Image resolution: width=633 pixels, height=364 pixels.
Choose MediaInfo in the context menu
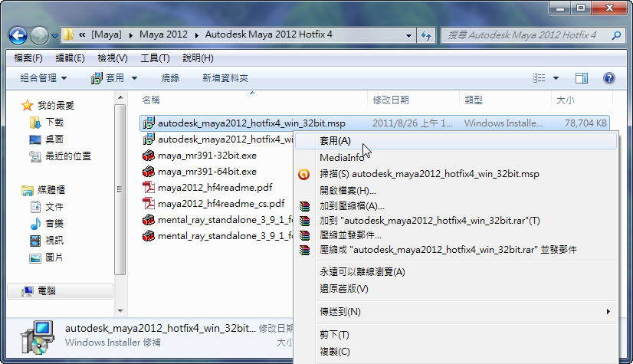click(x=456, y=158)
